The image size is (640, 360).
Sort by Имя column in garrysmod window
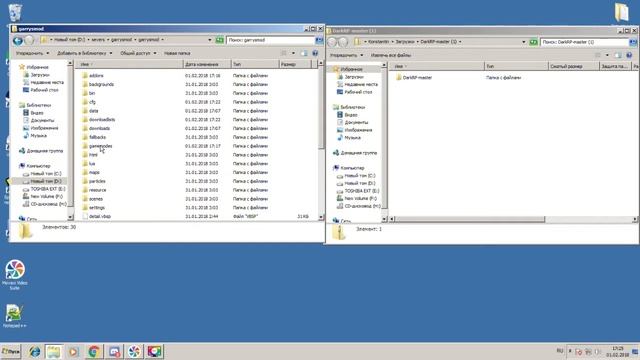(x=130, y=64)
